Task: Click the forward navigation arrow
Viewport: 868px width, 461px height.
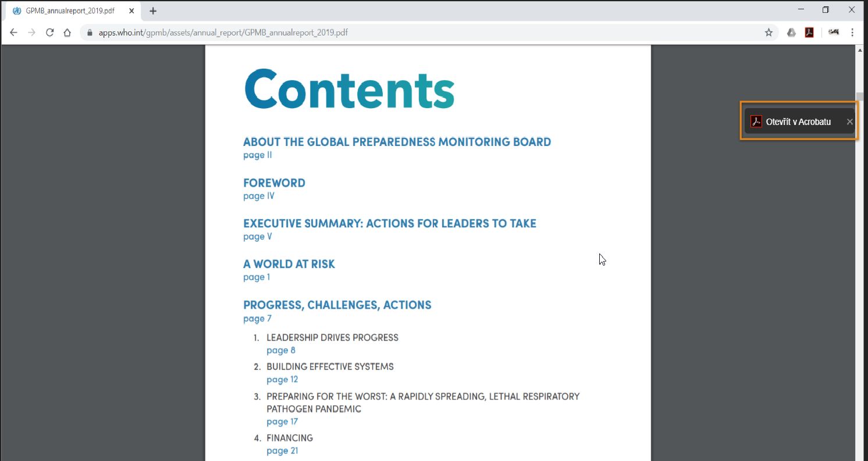Action: pos(31,33)
